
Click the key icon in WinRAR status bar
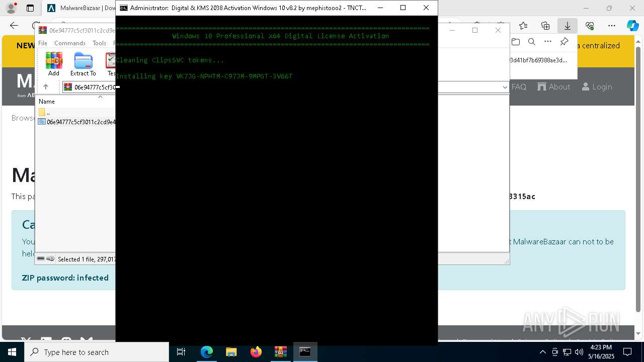(50, 259)
